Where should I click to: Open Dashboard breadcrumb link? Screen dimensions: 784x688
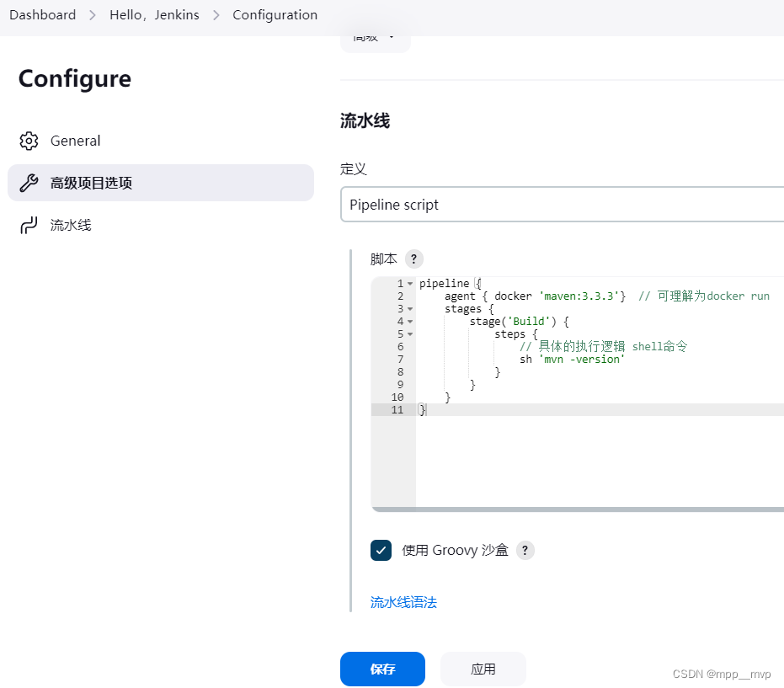coord(42,15)
